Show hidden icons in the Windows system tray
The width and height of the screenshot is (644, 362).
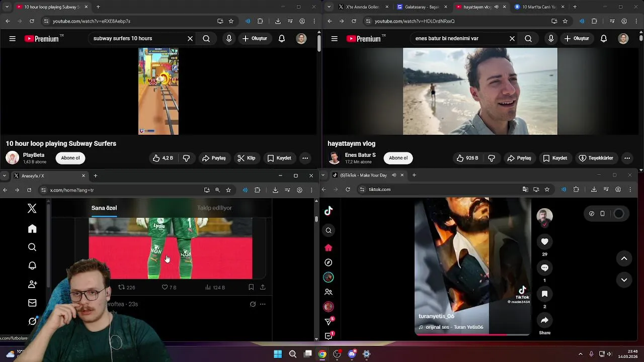pyautogui.click(x=580, y=354)
